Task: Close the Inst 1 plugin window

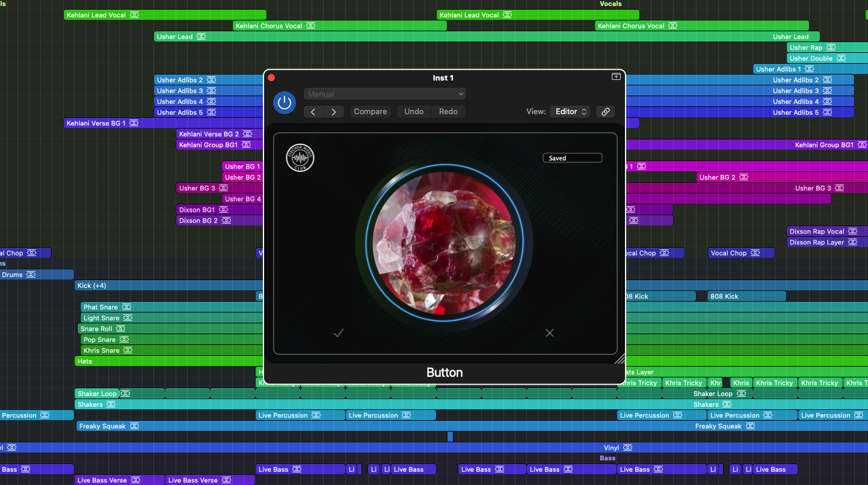Action: tap(271, 78)
